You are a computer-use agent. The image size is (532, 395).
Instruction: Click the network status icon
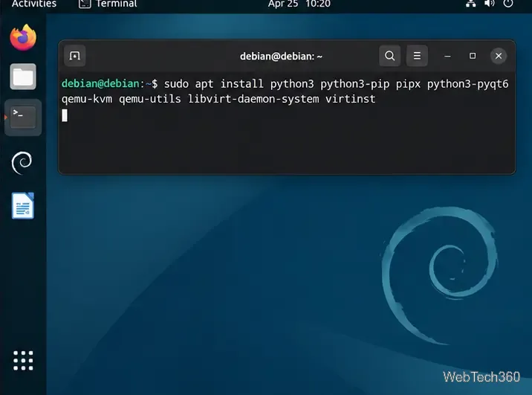point(470,4)
